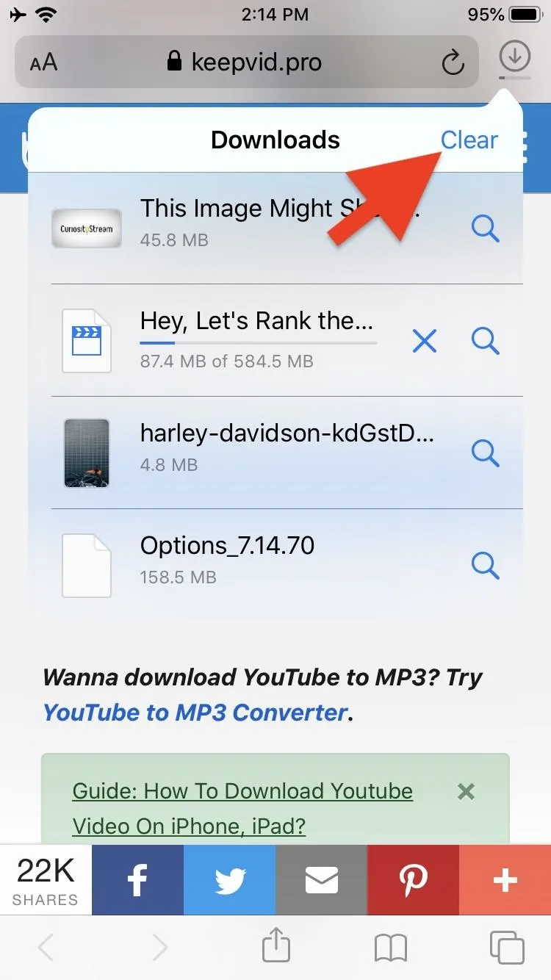Share by email envelope icon
Viewport: 551px width, 980px height.
pos(321,879)
